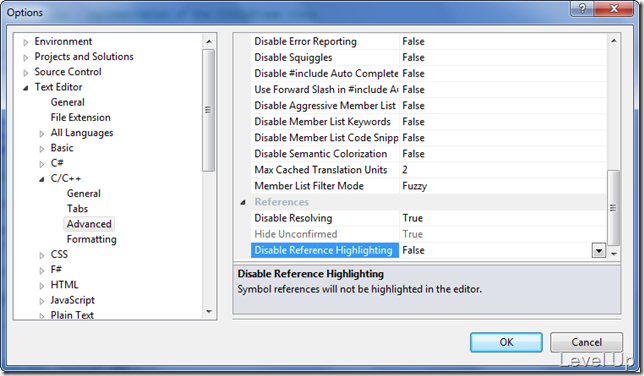Select Source Control in the tree

(68, 72)
